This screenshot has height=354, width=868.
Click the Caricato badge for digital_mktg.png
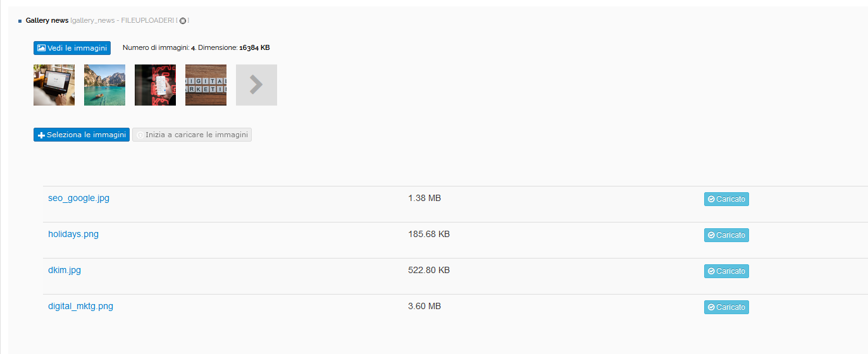(x=726, y=307)
